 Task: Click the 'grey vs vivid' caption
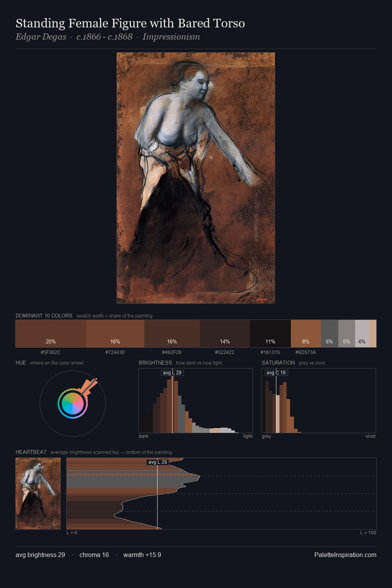312,363
